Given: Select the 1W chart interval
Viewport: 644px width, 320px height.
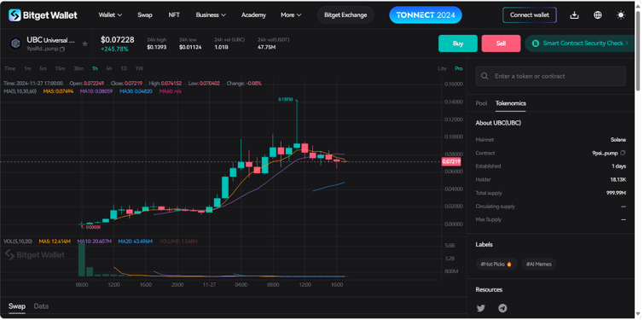Looking at the screenshot, I should (x=139, y=68).
